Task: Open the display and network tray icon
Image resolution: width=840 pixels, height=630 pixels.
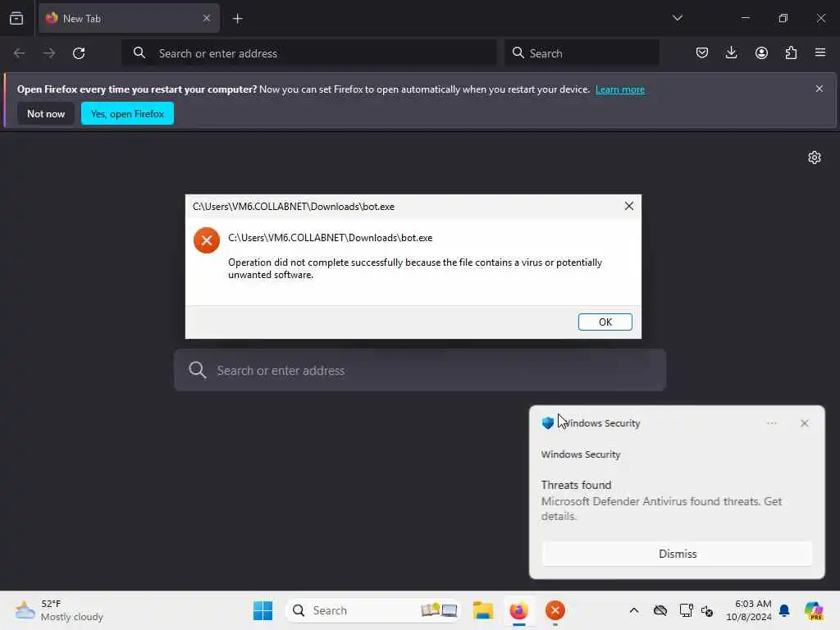Action: pos(686,610)
